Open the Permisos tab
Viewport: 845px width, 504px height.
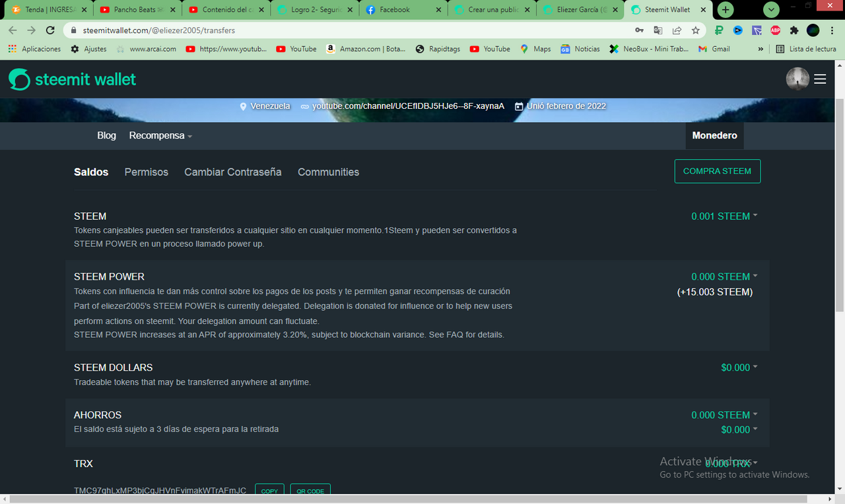point(147,172)
